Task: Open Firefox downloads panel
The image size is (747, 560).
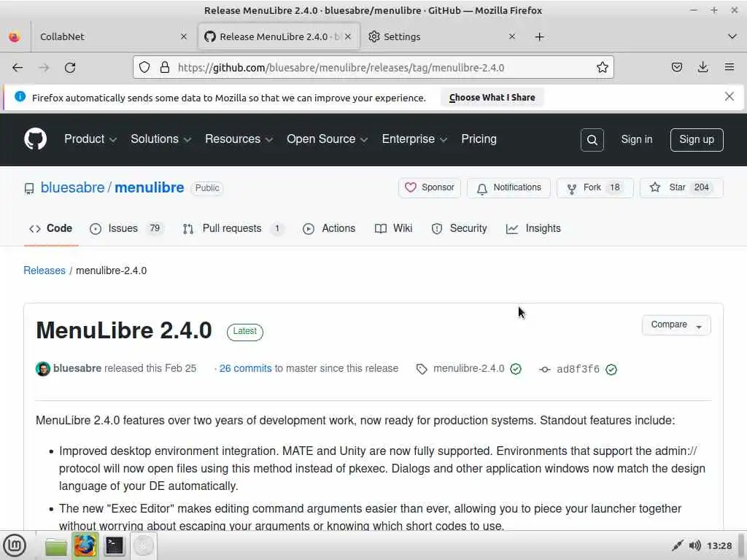Action: click(703, 68)
